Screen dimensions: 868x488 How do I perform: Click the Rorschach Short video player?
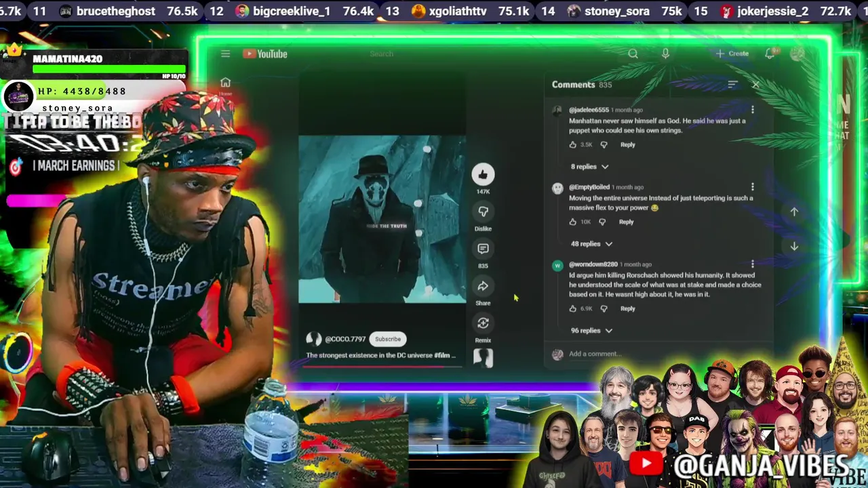[x=382, y=219]
